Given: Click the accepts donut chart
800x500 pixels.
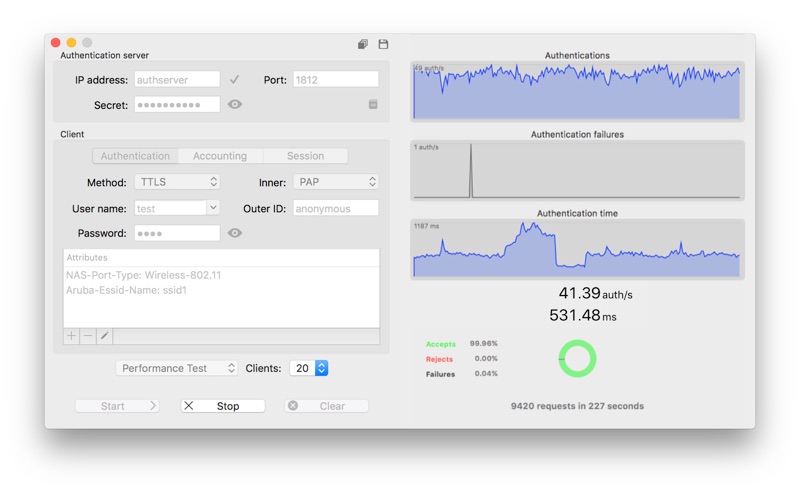Looking at the screenshot, I should 577,359.
